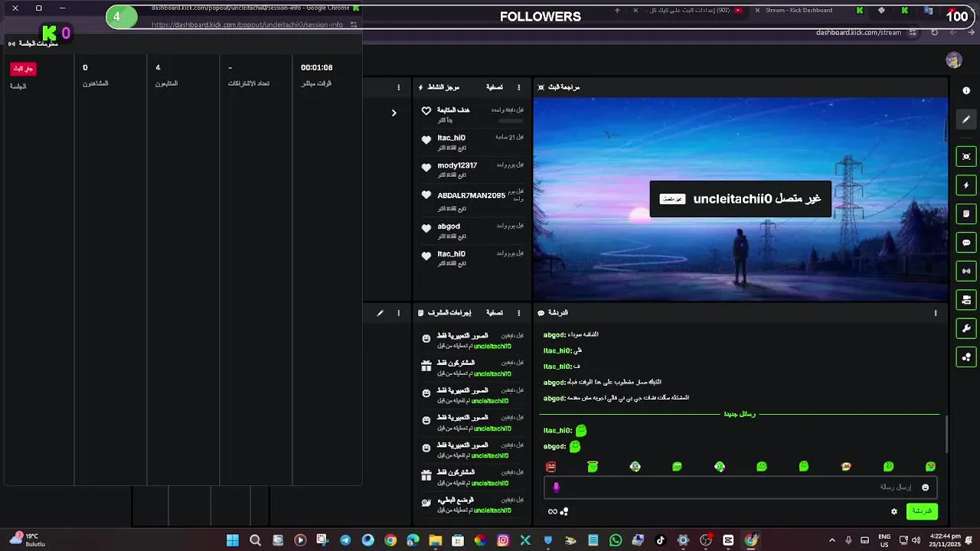980x551 pixels.
Task: Select follower name ABDALR7MAN2095 in activity feed
Action: coord(471,195)
